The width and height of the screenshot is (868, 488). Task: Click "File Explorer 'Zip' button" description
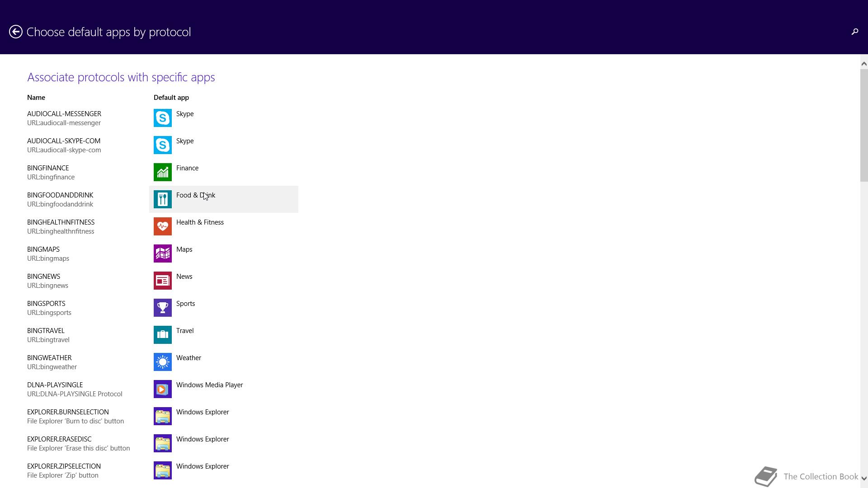63,475
